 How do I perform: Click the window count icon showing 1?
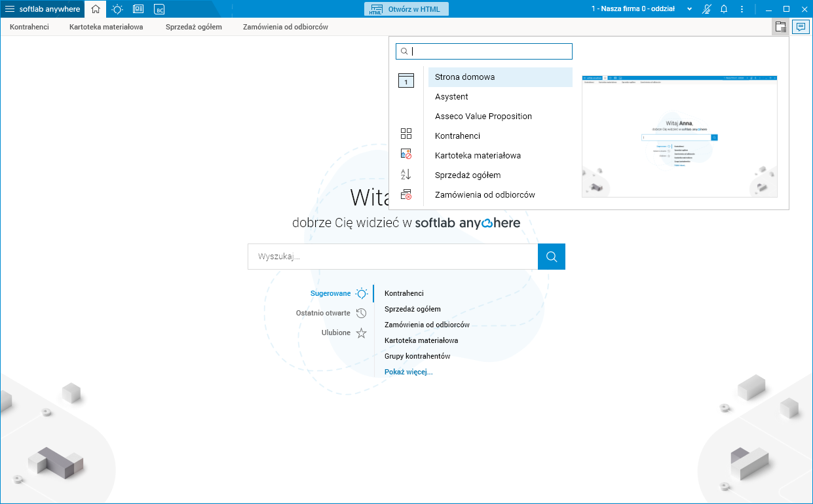(406, 81)
